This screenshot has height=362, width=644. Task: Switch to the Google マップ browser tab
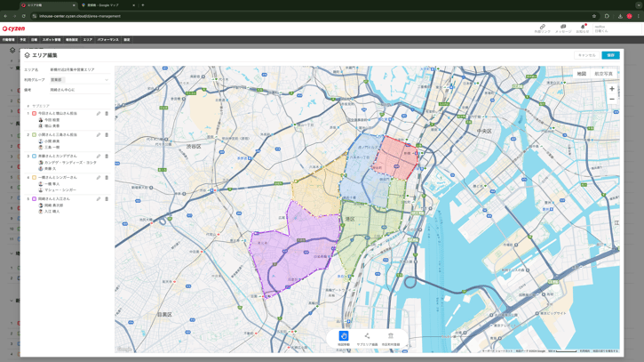tap(108, 5)
